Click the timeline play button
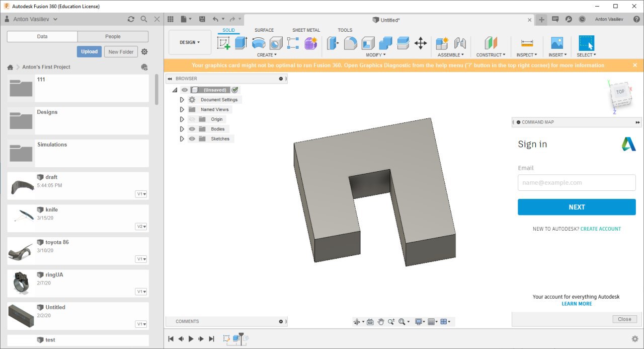The image size is (644, 349). 191,339
